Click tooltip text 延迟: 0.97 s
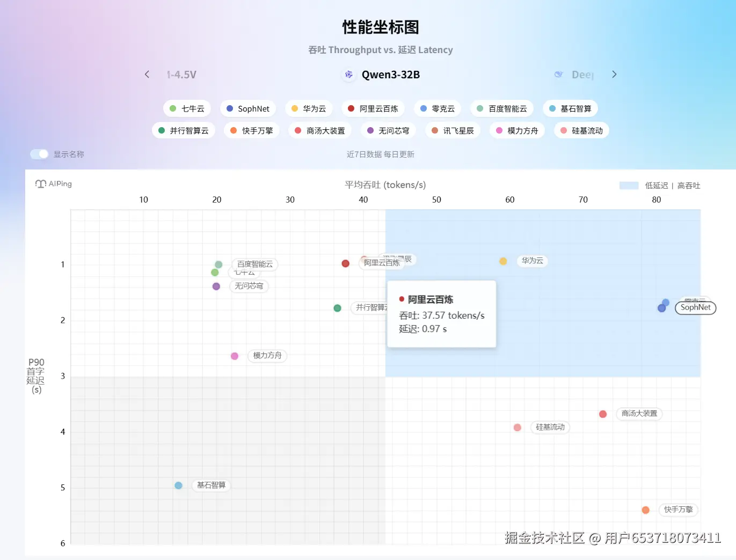This screenshot has width=736, height=560. tap(423, 329)
